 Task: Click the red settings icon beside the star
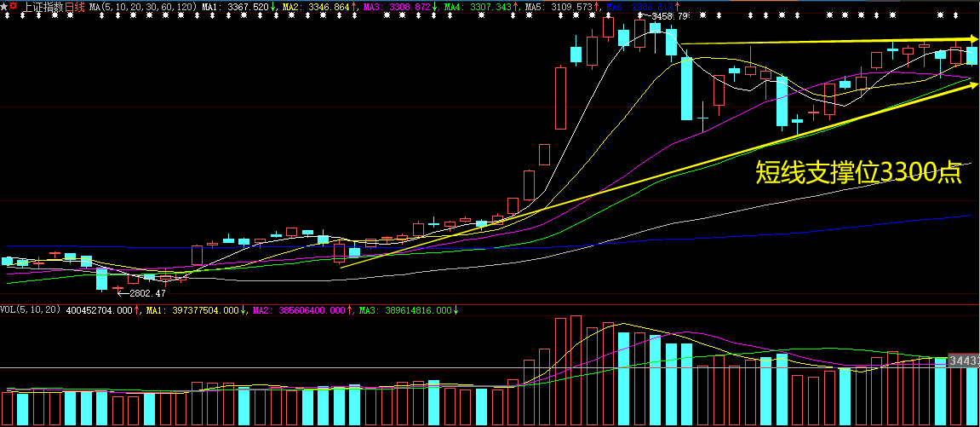(x=14, y=7)
